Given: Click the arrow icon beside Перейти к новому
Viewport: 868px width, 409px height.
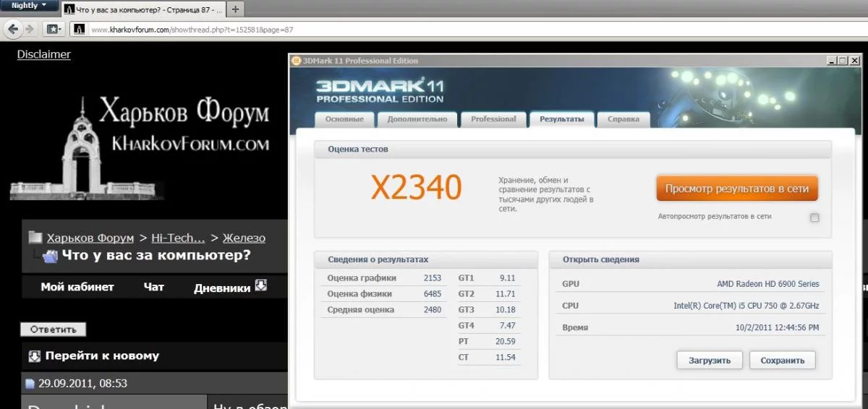Looking at the screenshot, I should point(35,356).
